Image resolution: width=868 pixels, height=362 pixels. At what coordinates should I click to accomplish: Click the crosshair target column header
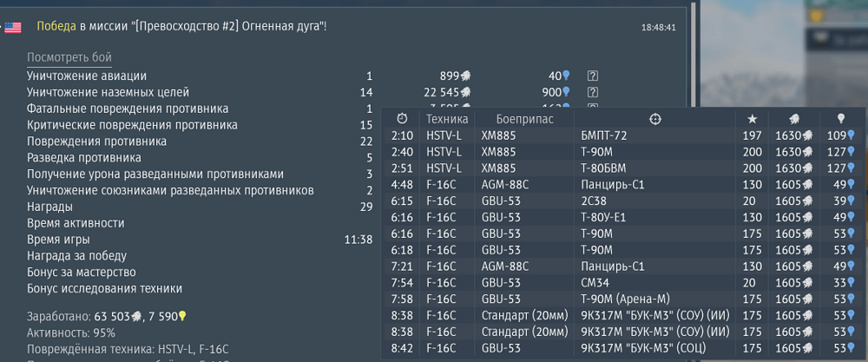654,118
